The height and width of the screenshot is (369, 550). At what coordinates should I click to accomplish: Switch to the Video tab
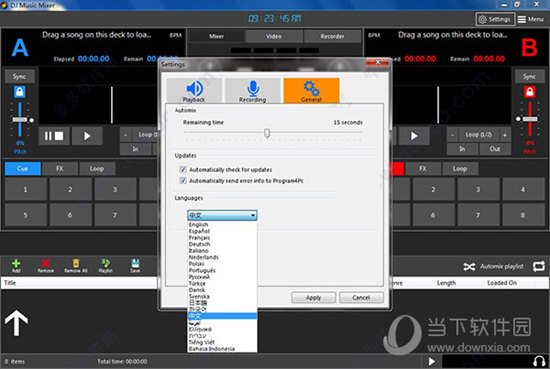[274, 36]
